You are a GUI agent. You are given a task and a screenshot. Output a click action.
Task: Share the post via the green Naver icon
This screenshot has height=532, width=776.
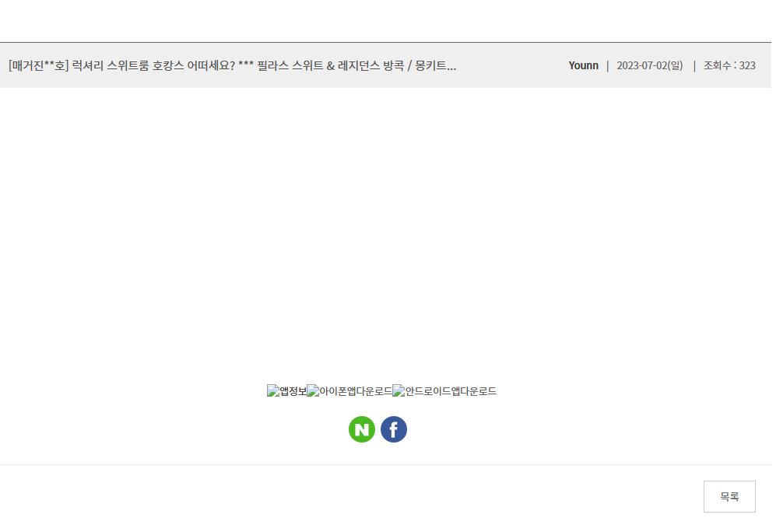coord(362,429)
